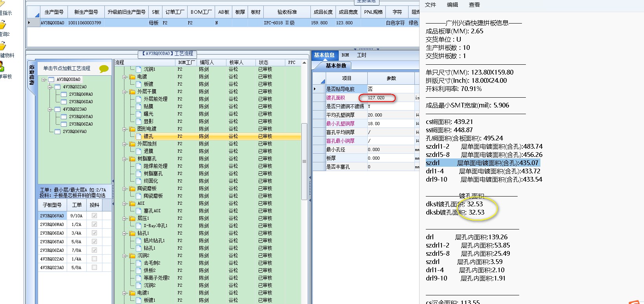Viewport: 644px width, 304px height.
Task: Enable 投料 checkbox for 4V3RQ023A0 row
Action: (x=94, y=268)
